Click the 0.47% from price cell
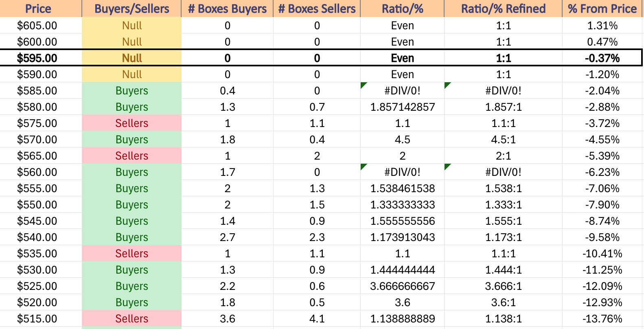This screenshot has width=644, height=329. [602, 42]
